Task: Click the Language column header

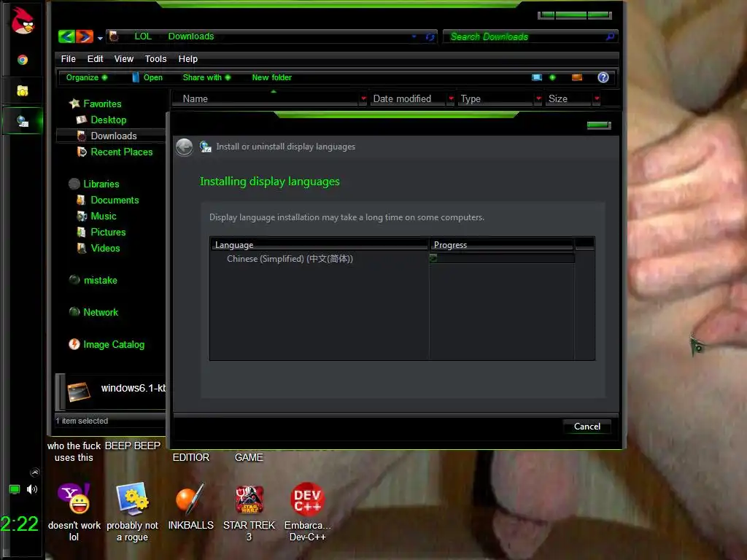Action: point(320,245)
